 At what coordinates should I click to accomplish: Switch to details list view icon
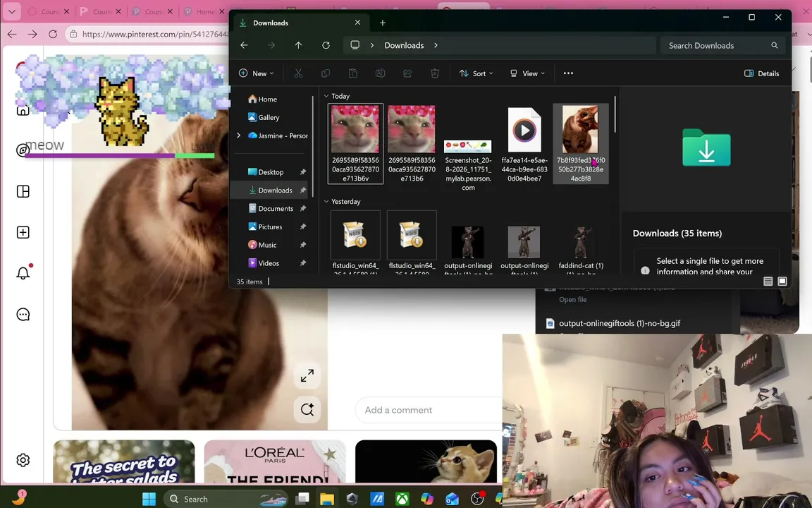tap(768, 281)
